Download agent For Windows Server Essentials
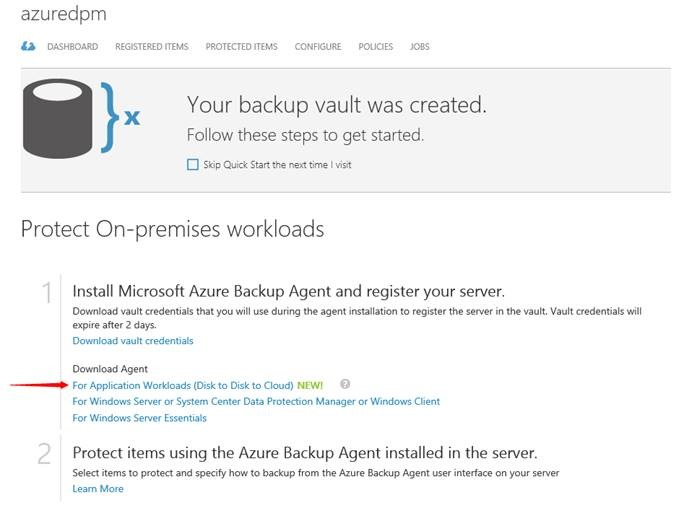 [x=139, y=418]
